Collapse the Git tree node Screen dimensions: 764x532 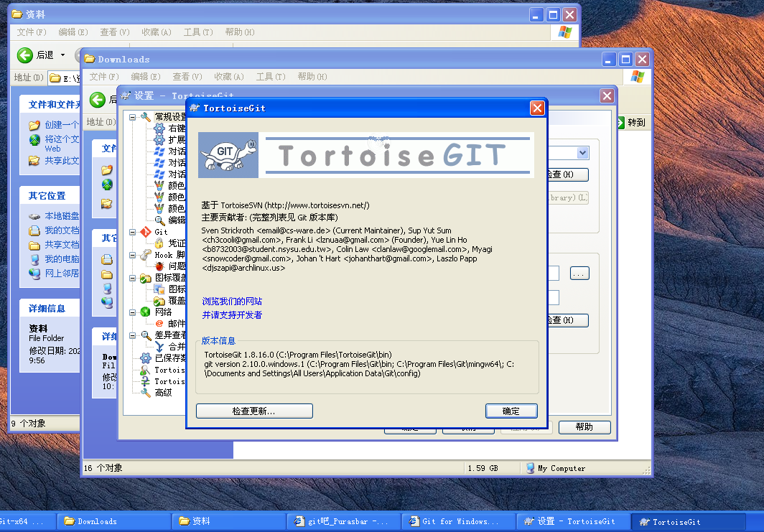[x=132, y=232]
